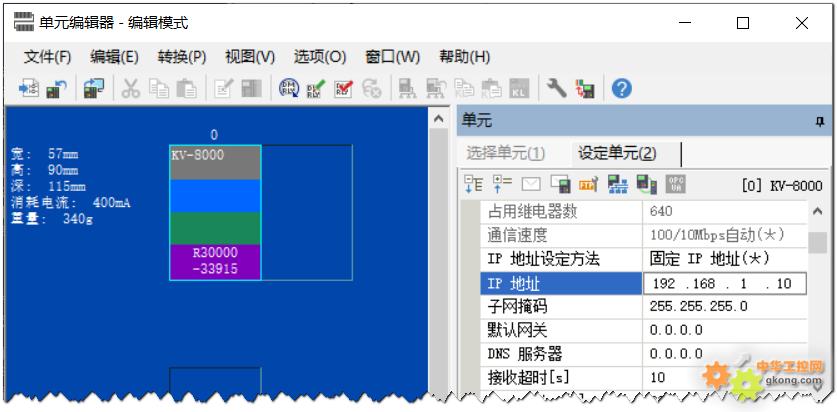Image resolution: width=837 pixels, height=412 pixels.
Task: Click the FTP settings icon
Action: tap(588, 185)
